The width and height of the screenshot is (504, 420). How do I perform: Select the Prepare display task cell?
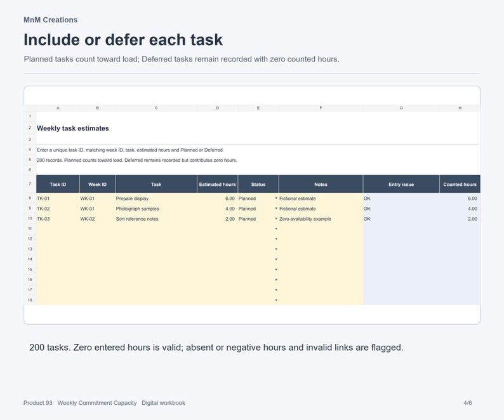point(156,199)
